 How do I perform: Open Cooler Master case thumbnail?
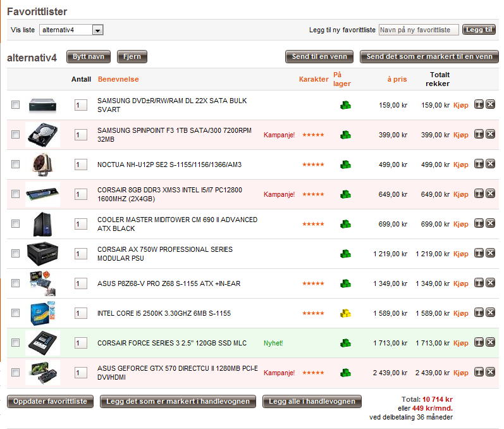[43, 224]
